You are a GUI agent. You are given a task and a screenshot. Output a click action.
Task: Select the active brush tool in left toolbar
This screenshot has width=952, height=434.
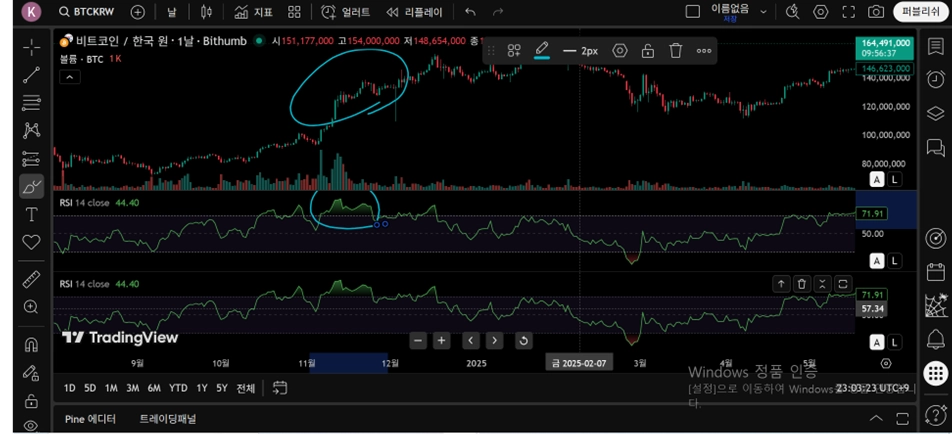tap(32, 187)
